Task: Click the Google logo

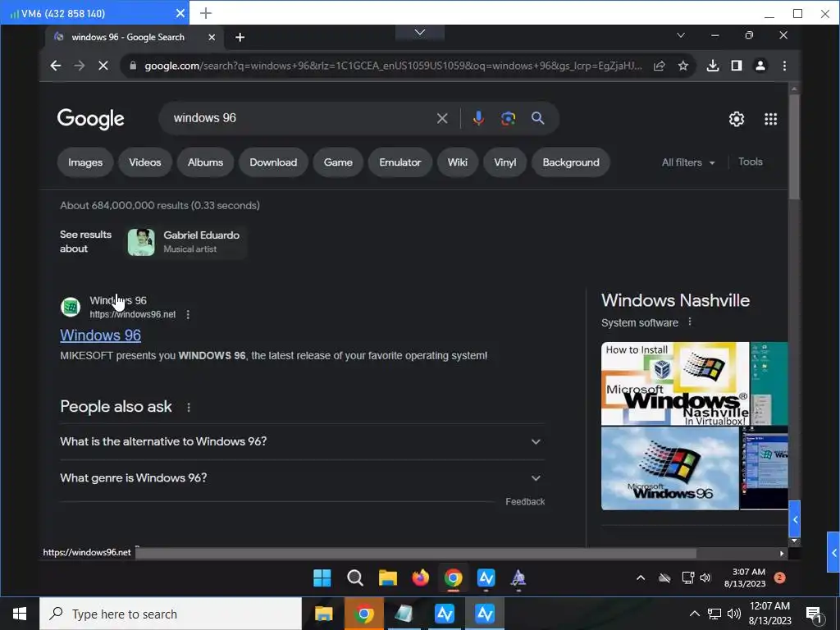Action: coord(90,119)
